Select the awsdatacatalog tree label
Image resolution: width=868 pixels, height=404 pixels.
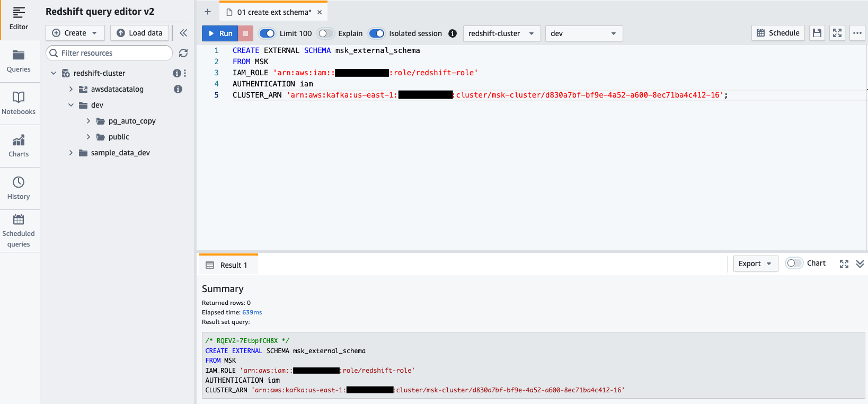coord(117,89)
